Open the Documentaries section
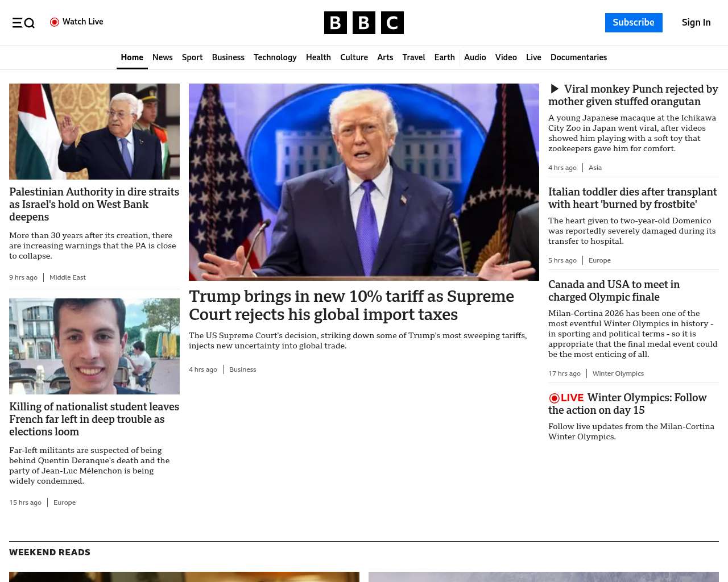Image resolution: width=728 pixels, height=582 pixels. [x=578, y=57]
